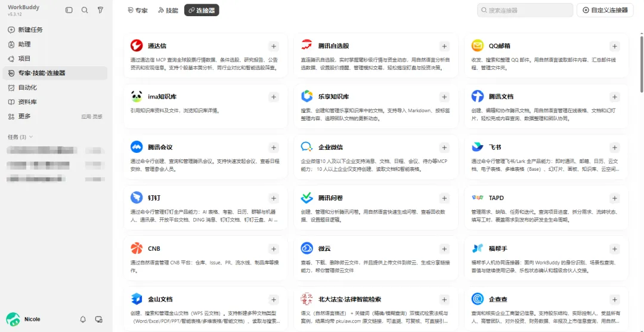The image size is (644, 332).
Task: Open the 金山文档 connector title
Action: coord(160,299)
